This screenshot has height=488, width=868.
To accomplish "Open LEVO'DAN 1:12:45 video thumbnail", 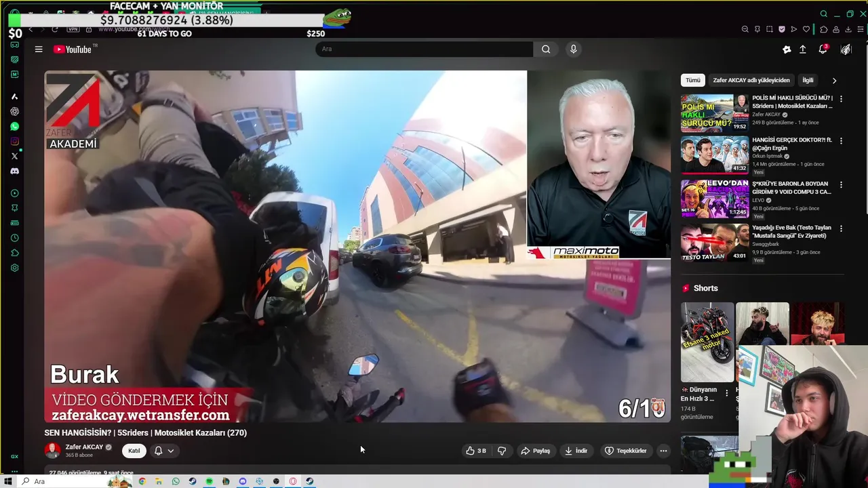I will (715, 199).
